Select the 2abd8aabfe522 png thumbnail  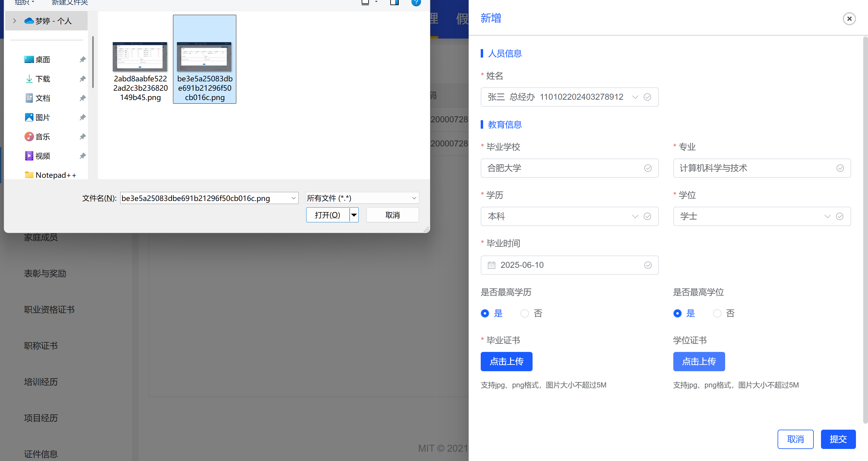(140, 57)
